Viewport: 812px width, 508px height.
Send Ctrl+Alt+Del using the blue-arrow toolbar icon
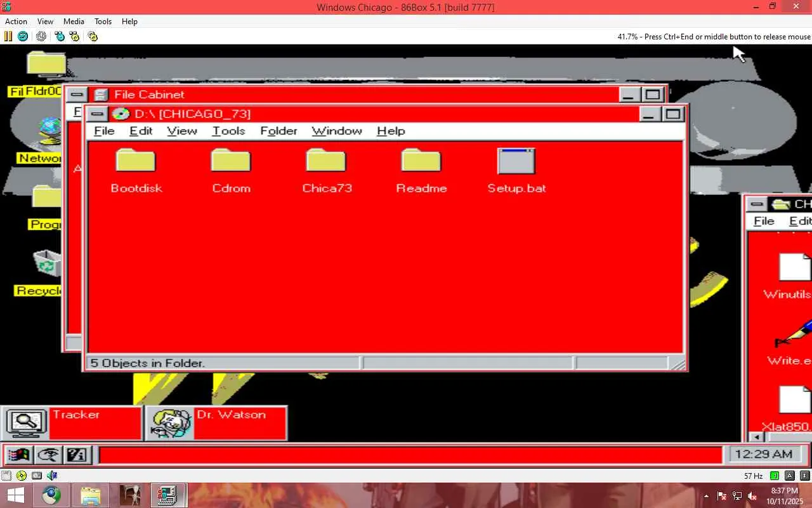click(60, 36)
